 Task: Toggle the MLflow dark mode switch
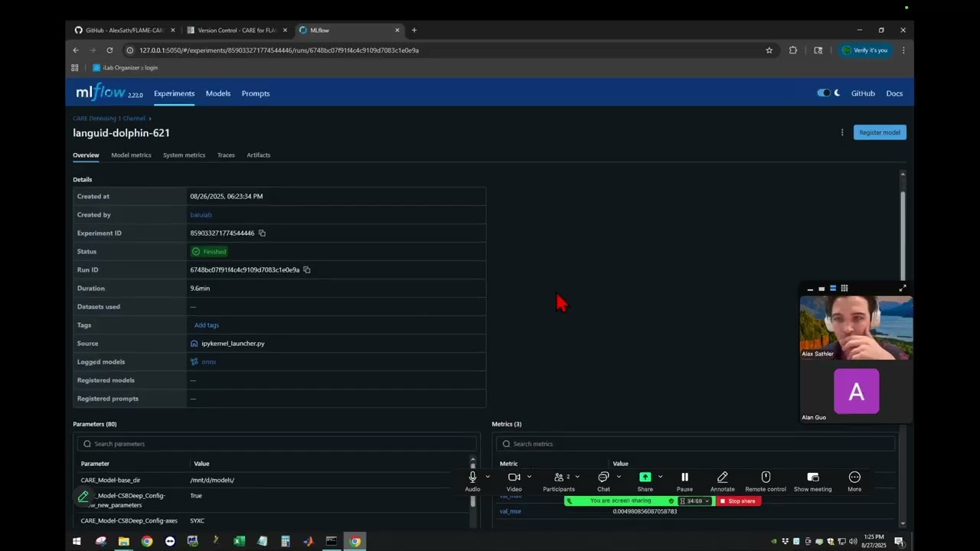824,93
